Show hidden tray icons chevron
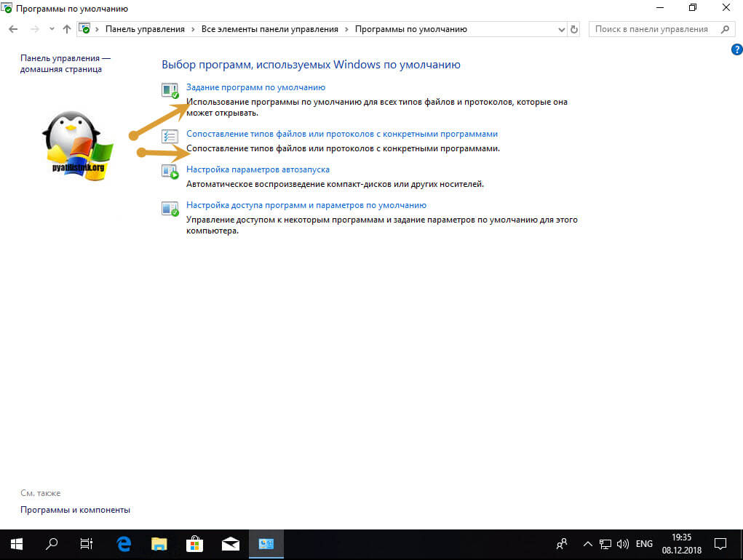Image resolution: width=743 pixels, height=560 pixels. tap(587, 545)
